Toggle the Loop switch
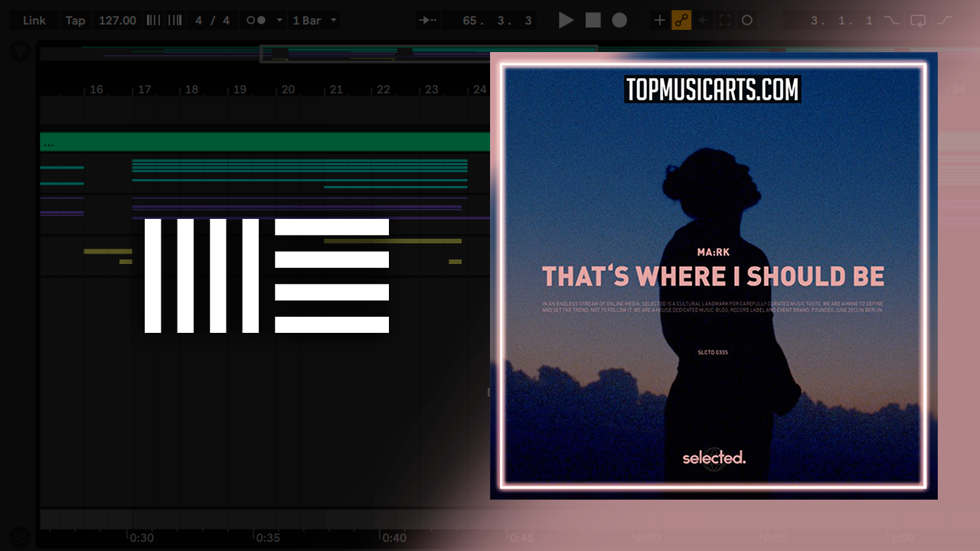This screenshot has height=551, width=980. (x=918, y=21)
